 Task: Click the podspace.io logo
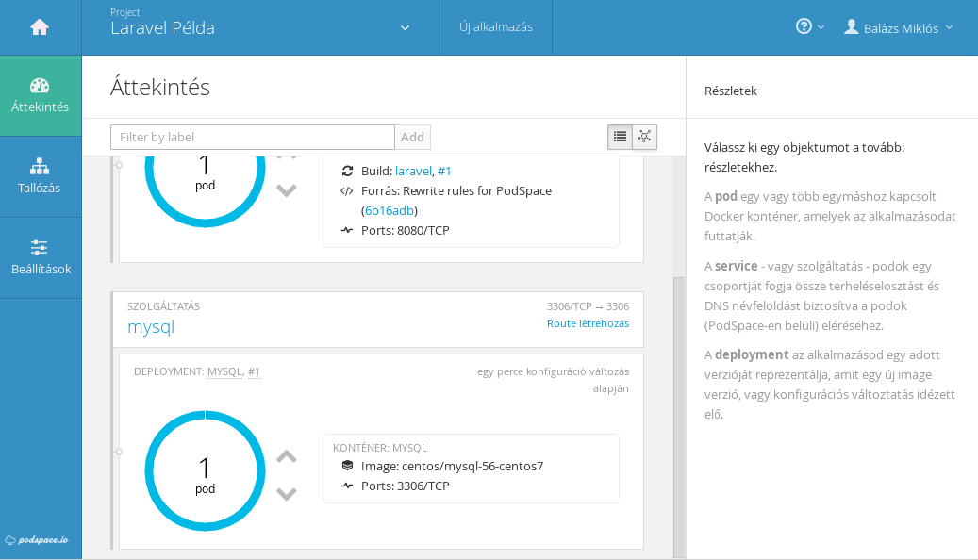coord(37,540)
